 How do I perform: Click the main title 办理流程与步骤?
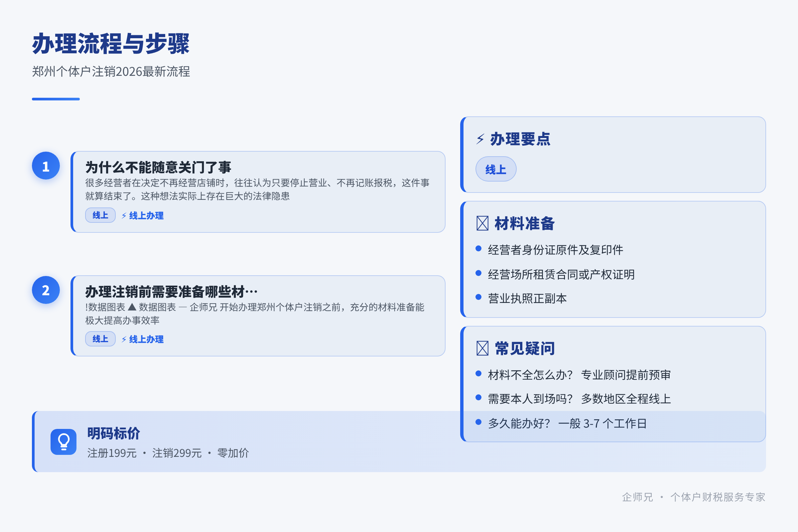pos(111,44)
